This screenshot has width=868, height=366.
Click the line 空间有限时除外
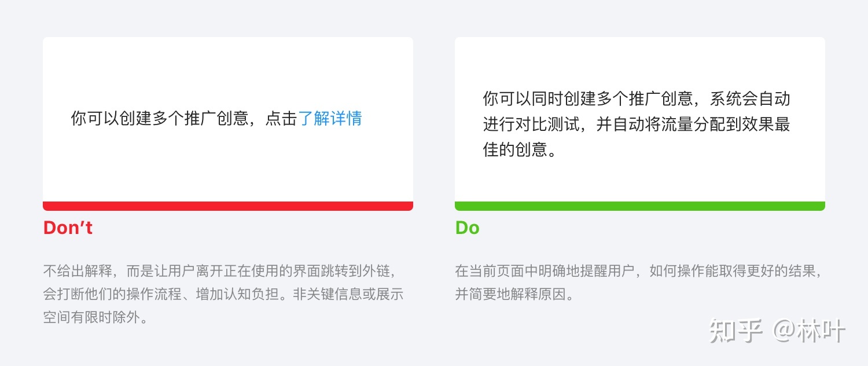tap(95, 318)
